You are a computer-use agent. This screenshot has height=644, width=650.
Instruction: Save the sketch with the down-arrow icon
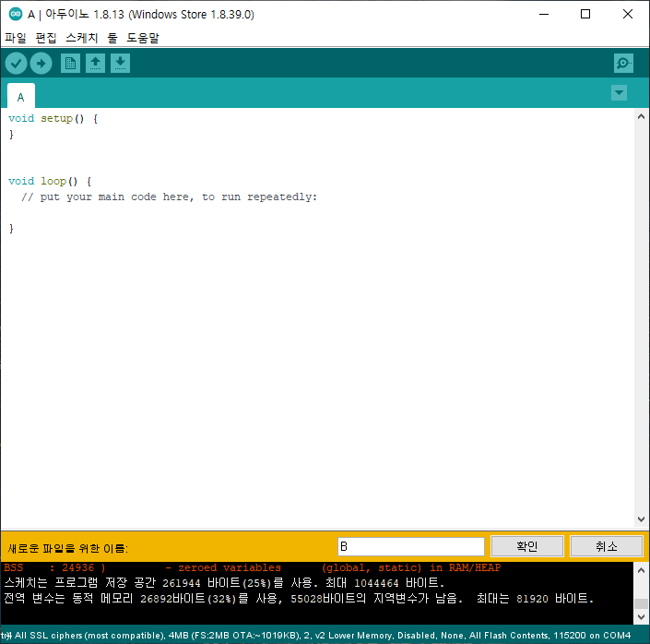(x=120, y=64)
